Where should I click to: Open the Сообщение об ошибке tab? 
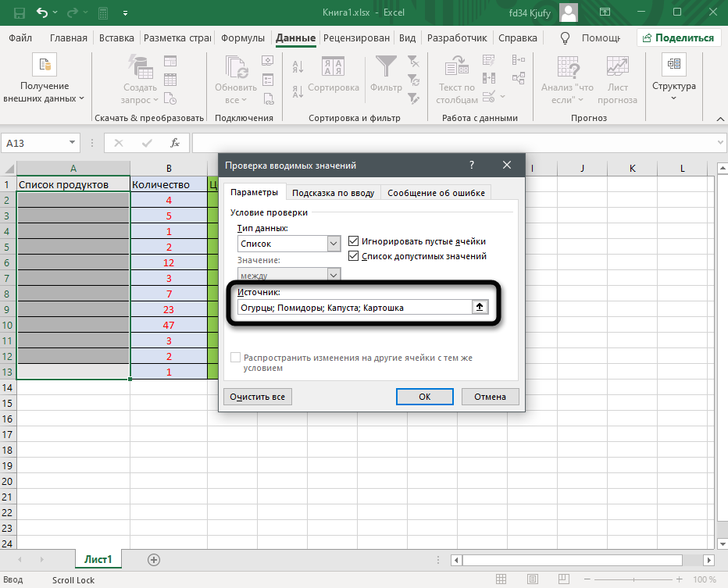[x=436, y=193]
